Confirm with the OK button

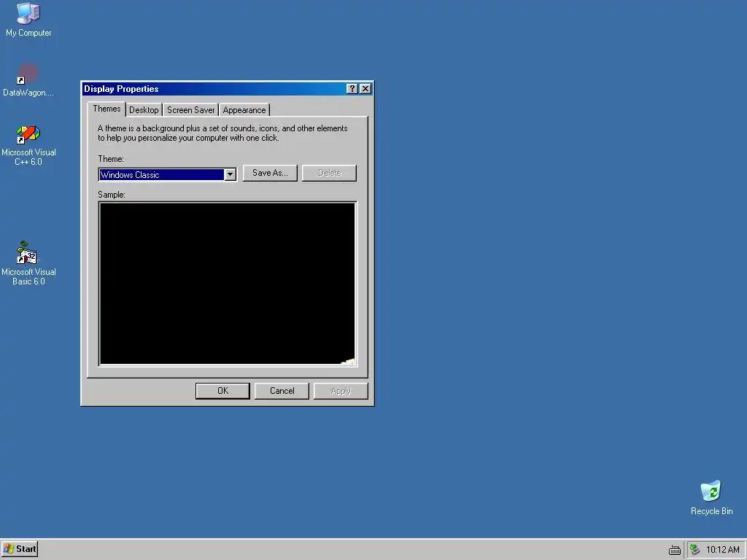[x=222, y=391]
